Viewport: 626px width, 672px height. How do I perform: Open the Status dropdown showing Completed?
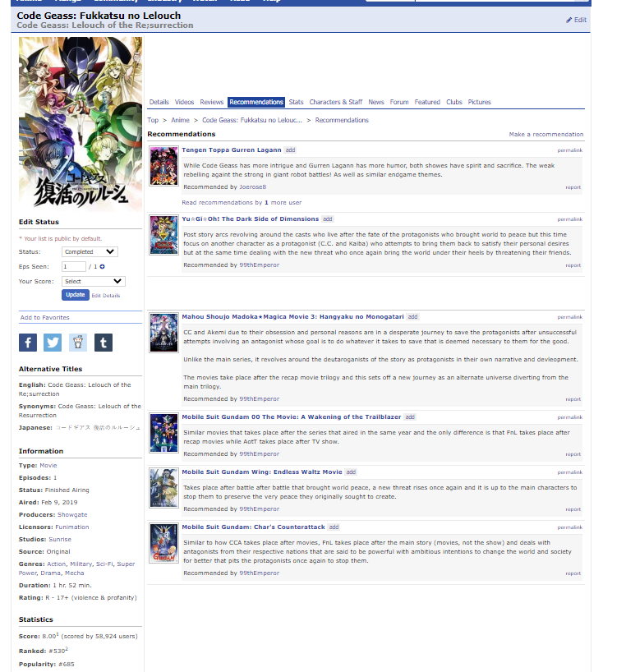click(90, 251)
